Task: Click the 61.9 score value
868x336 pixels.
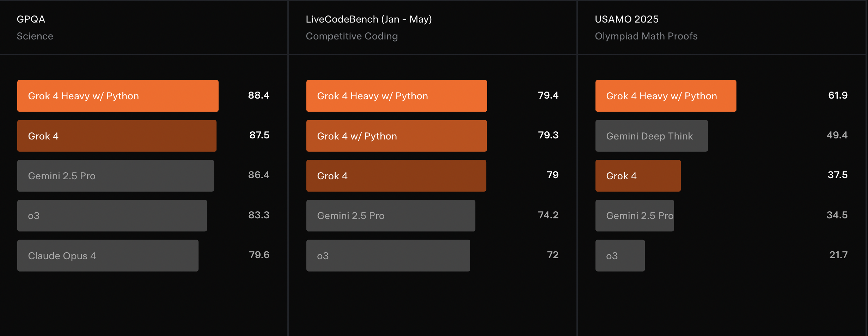Action: 838,95
